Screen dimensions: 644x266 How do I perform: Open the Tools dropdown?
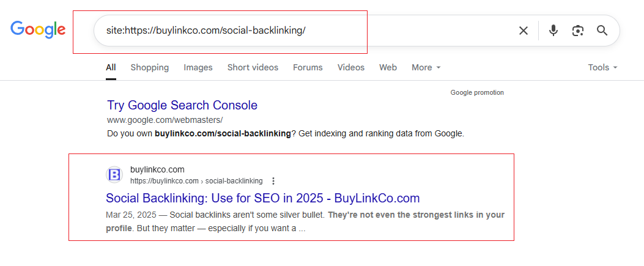(x=602, y=67)
